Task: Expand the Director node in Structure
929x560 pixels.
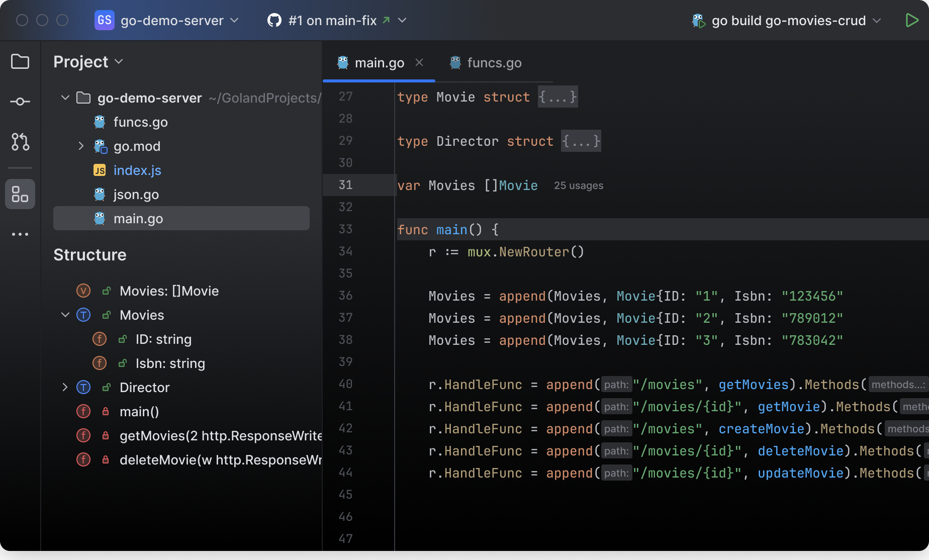Action: pos(65,387)
